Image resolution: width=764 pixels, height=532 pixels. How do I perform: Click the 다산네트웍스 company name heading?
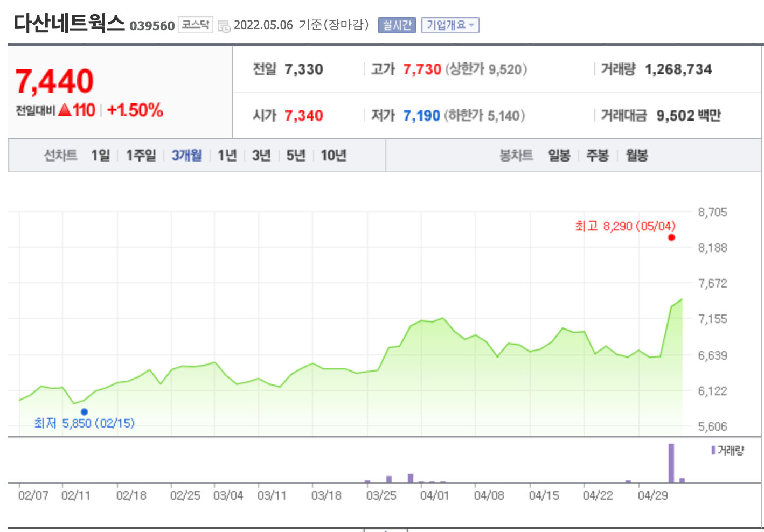70,23
